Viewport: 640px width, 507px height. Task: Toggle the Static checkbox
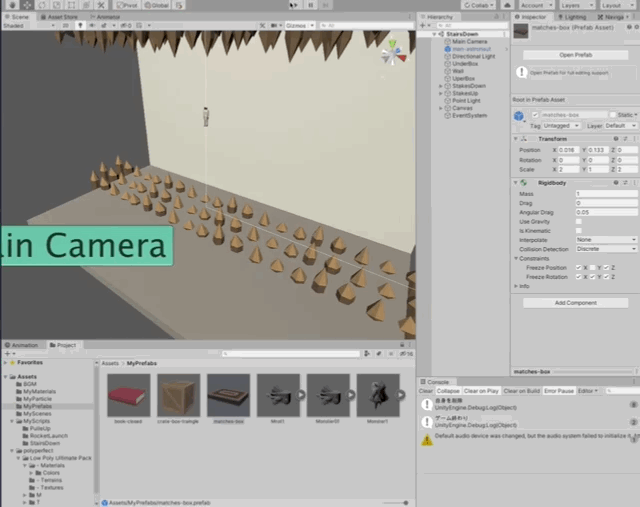(x=613, y=115)
